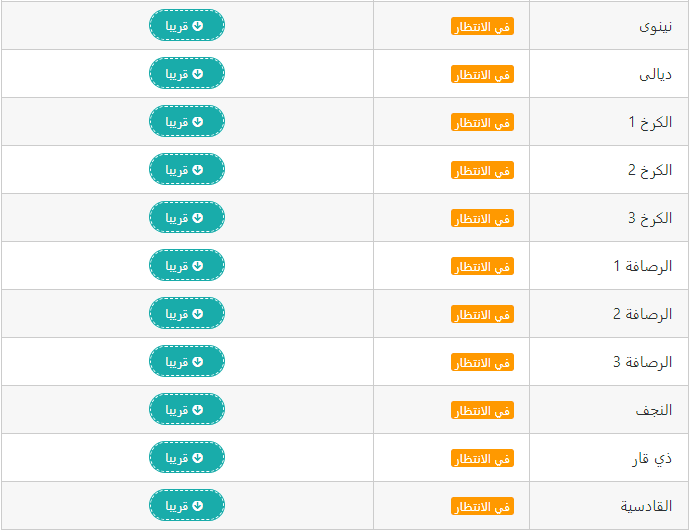Screen dimensions: 690x530
Task: Click the download arrow icon in النجف row
Action: 198,410
